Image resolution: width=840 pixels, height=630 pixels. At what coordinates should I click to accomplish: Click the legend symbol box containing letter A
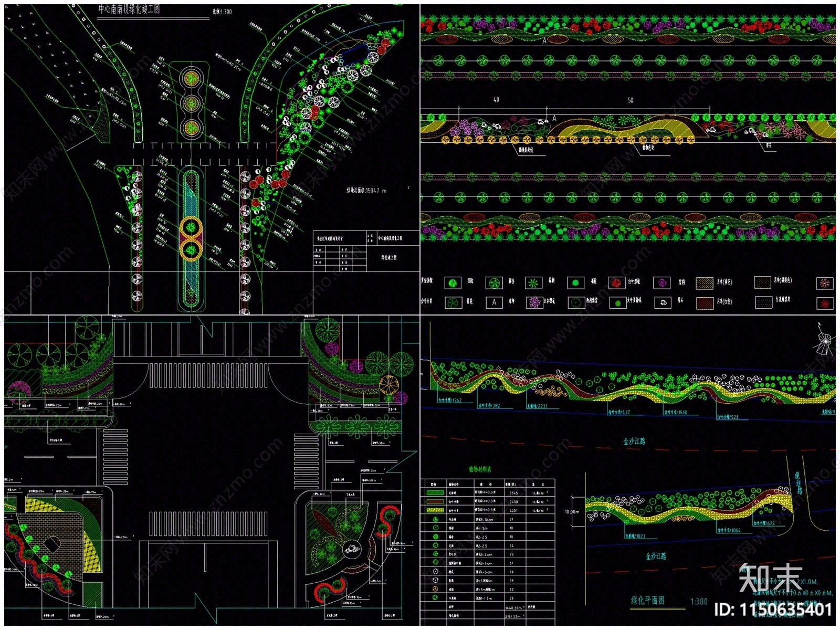click(493, 302)
